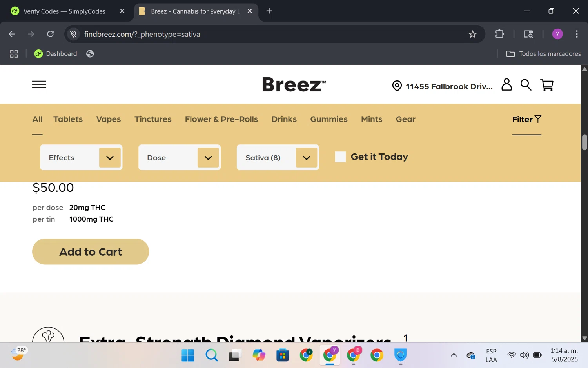This screenshot has height=368, width=588.
Task: Open the shopping cart icon
Action: point(547,85)
